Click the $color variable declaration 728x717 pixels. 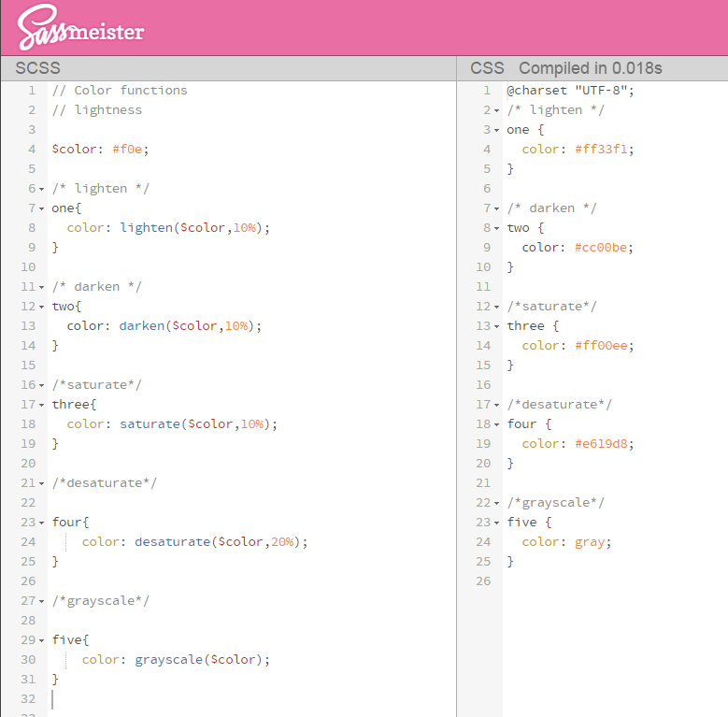(100, 149)
